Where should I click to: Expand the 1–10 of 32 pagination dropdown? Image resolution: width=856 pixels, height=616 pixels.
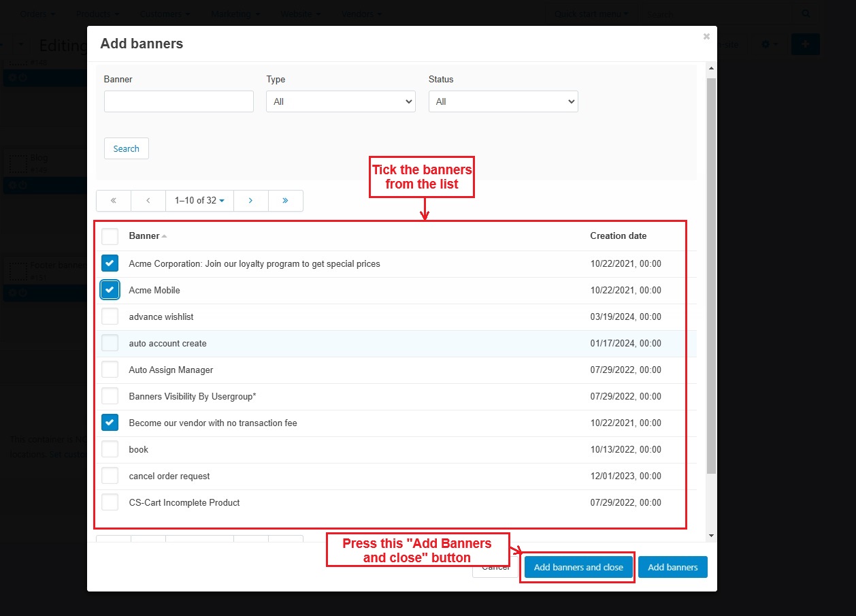199,201
